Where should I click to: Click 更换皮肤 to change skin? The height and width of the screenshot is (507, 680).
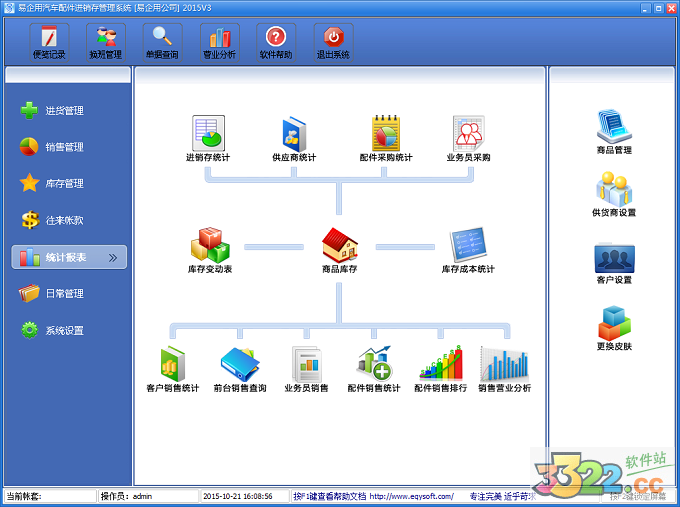point(614,328)
